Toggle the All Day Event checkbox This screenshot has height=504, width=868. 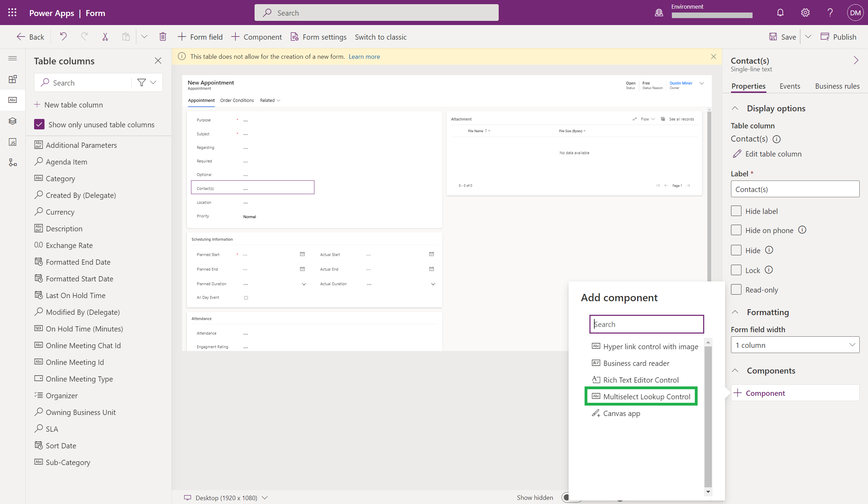[x=246, y=298]
